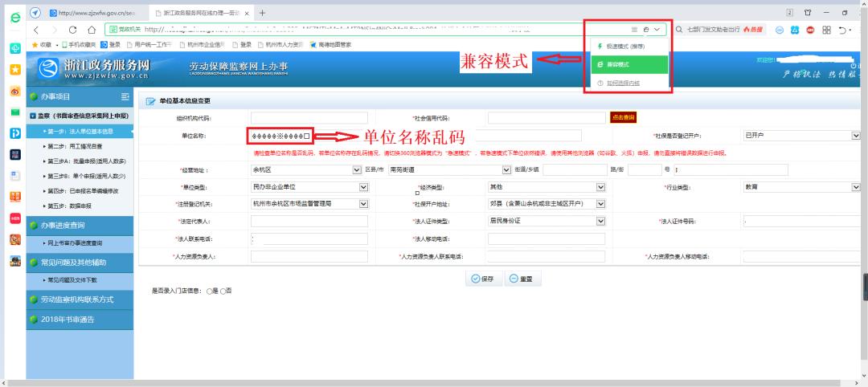Click the blue translate extension icon
Viewport: 868px width, 387px height.
pos(795,30)
